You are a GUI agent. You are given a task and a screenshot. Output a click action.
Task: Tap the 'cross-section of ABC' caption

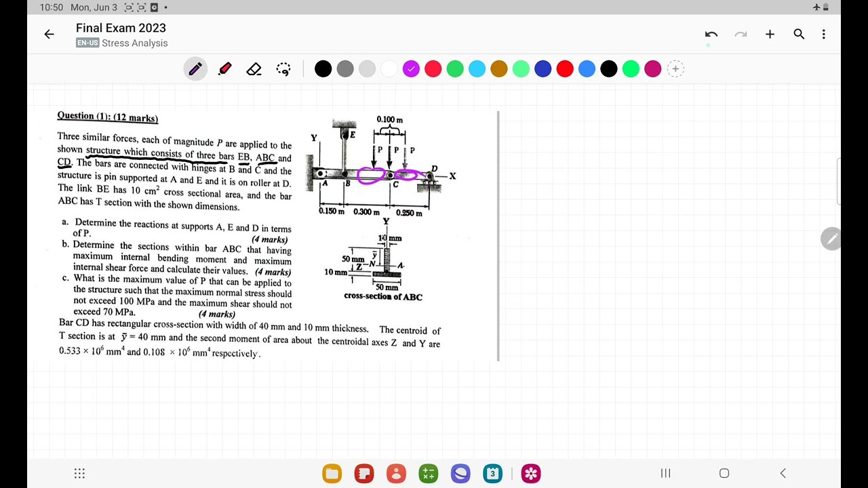pos(383,297)
